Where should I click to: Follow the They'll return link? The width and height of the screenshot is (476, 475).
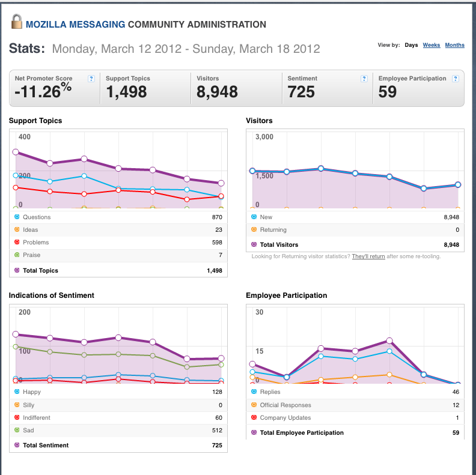pos(368,256)
